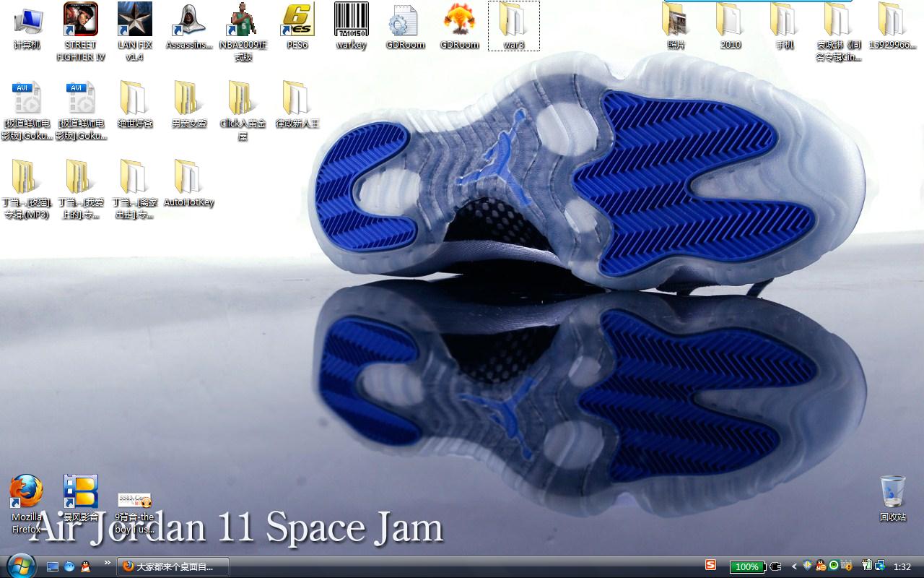
Task: Click the Assassins hooded-figure game shortcut
Action: point(188,27)
